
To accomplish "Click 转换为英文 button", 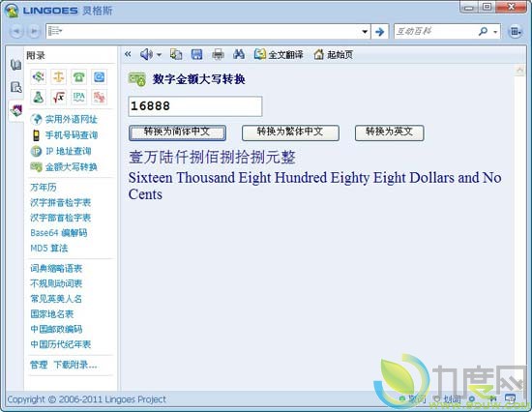I will [389, 132].
